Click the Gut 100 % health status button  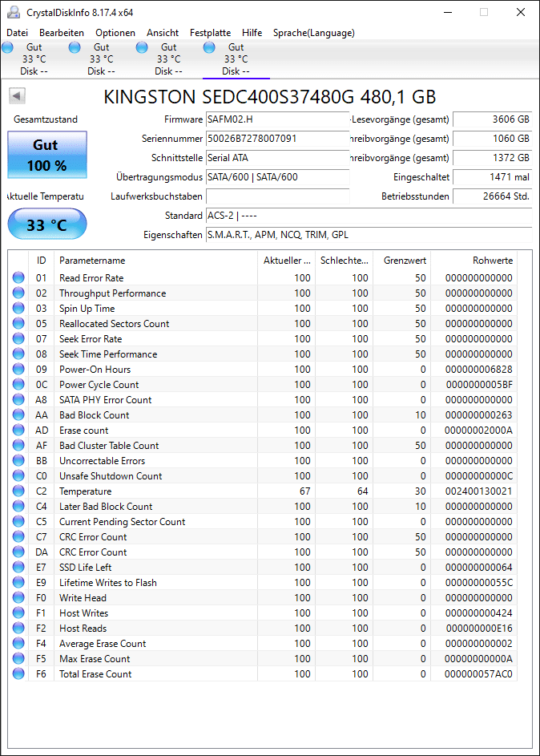coord(47,155)
